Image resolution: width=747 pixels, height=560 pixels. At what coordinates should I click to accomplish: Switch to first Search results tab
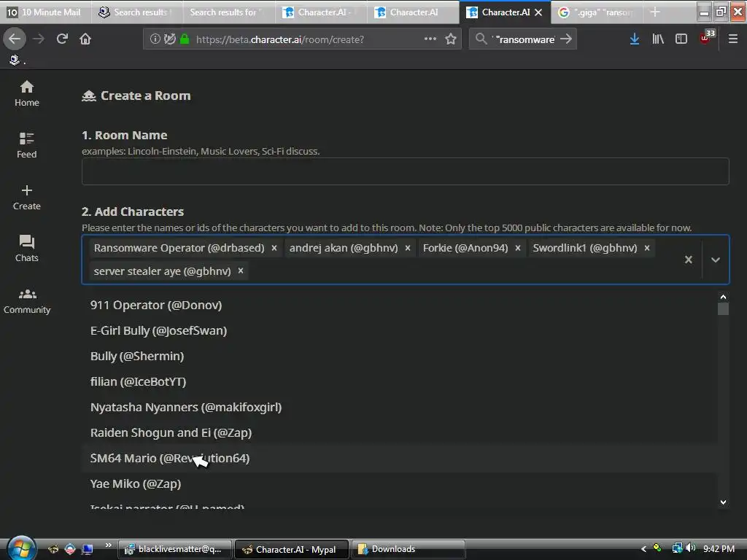pyautogui.click(x=137, y=12)
